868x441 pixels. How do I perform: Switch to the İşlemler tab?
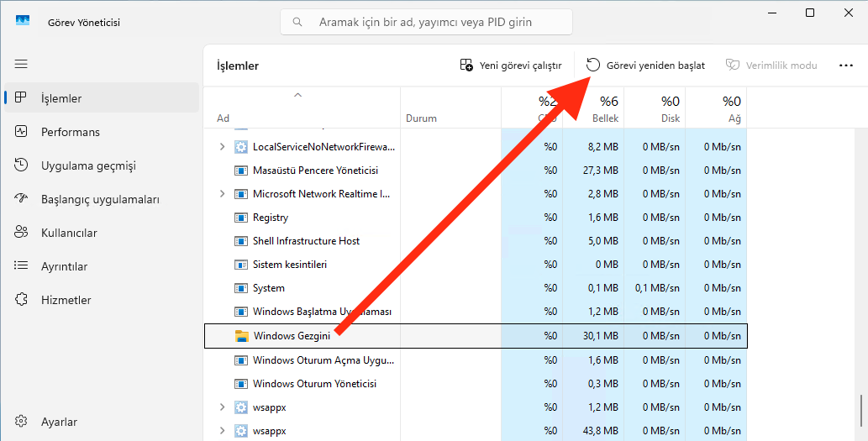(61, 98)
